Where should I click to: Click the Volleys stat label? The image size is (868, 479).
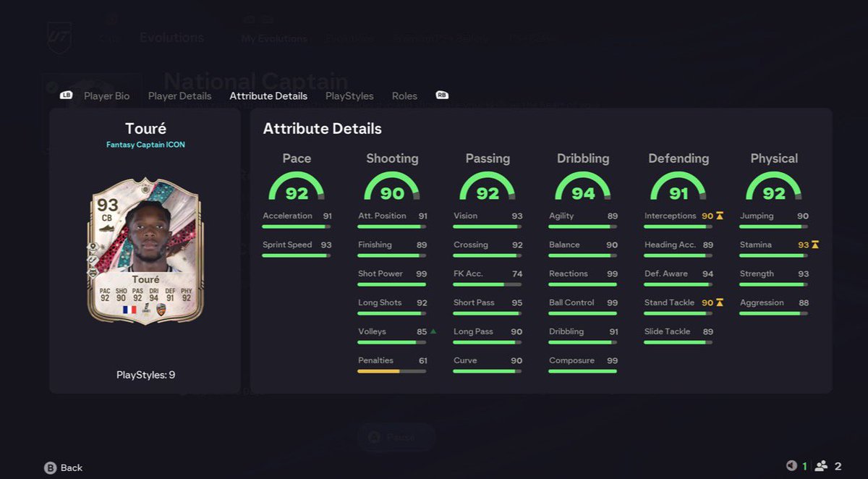pyautogui.click(x=372, y=331)
